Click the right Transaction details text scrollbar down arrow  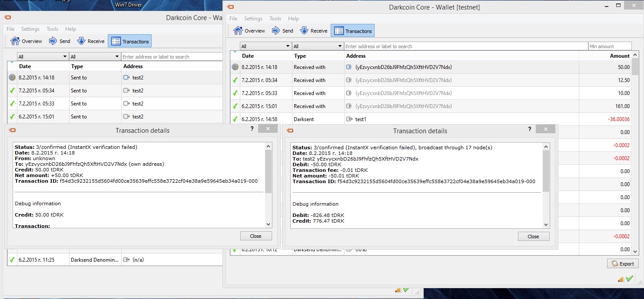(546, 224)
